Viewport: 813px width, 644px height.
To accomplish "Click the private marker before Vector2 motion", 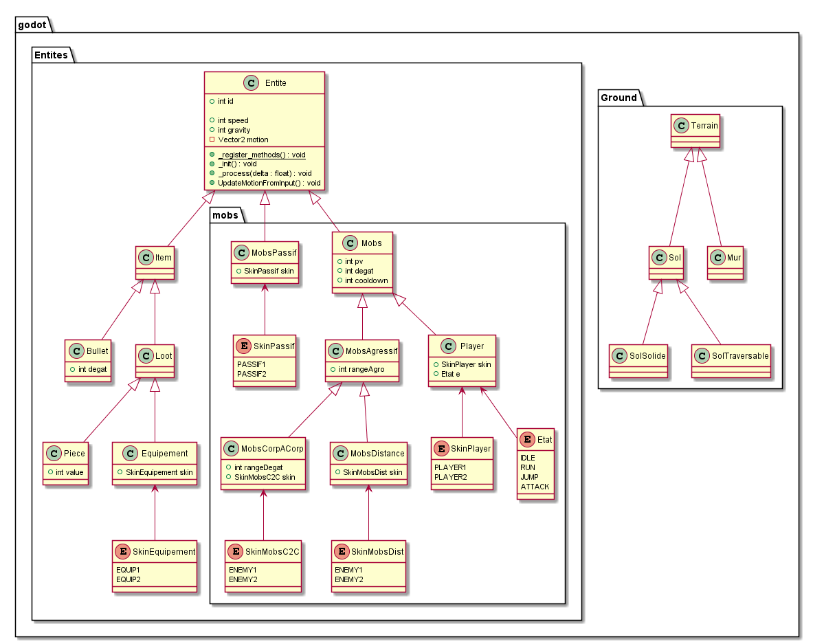I will tap(212, 140).
